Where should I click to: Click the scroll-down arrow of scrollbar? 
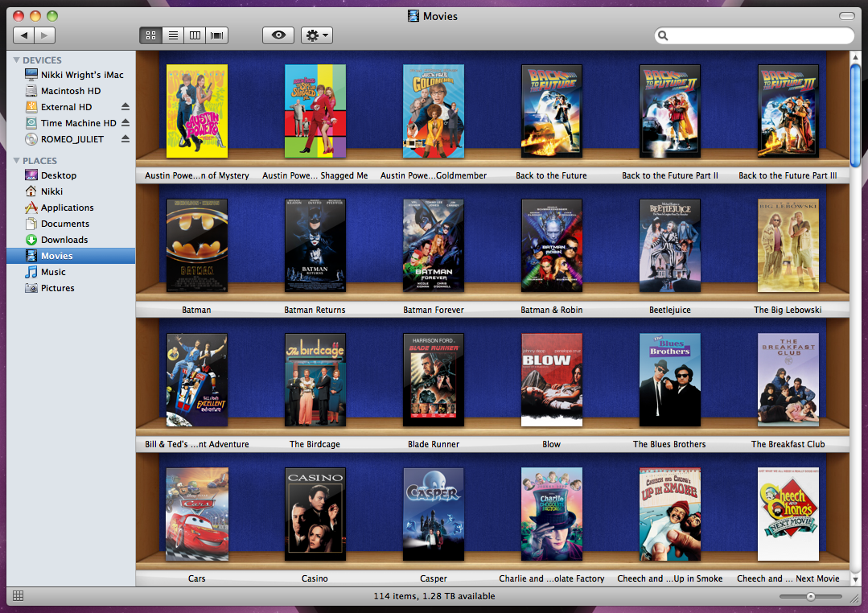[856, 580]
